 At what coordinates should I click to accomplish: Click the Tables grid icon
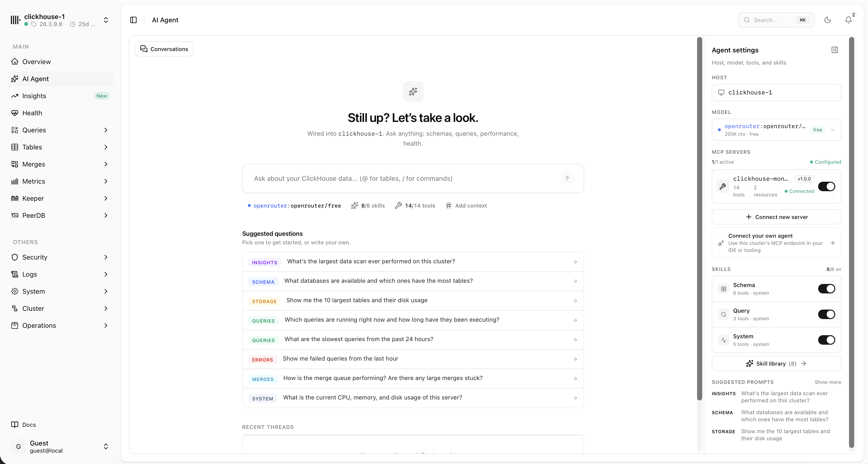point(14,147)
